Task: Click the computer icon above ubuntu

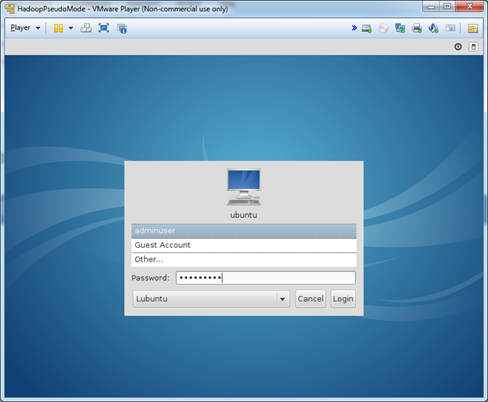Action: [244, 187]
